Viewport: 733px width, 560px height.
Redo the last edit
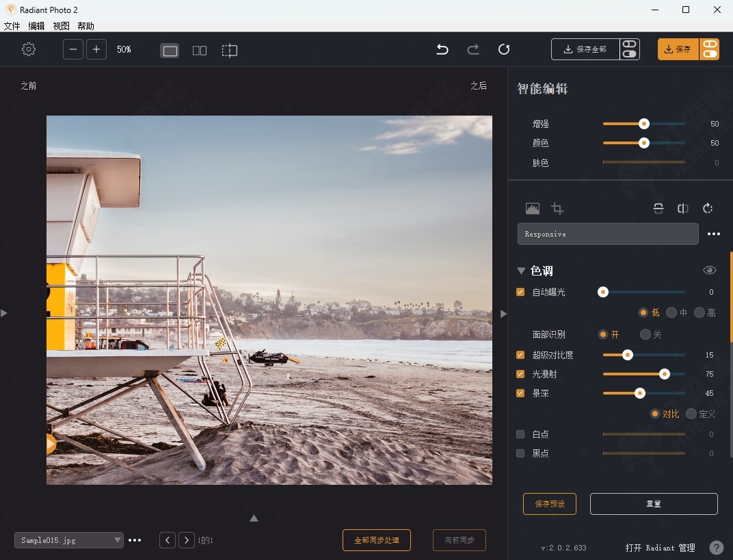tap(473, 49)
